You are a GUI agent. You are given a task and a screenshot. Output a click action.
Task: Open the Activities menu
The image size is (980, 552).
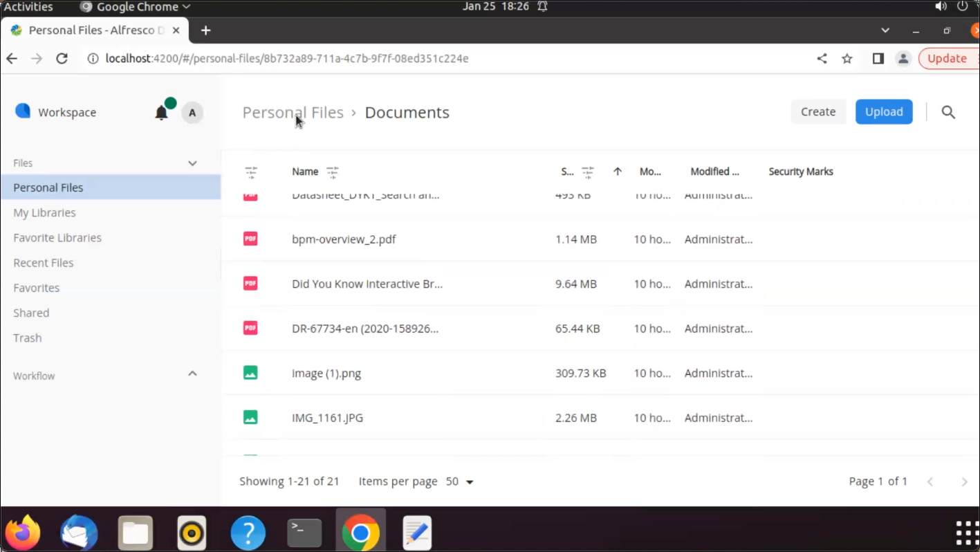[x=28, y=6]
